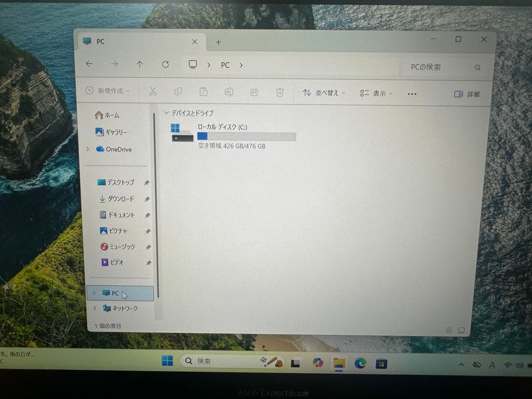Click the monitor icon in address bar
The image size is (532, 399).
click(193, 65)
